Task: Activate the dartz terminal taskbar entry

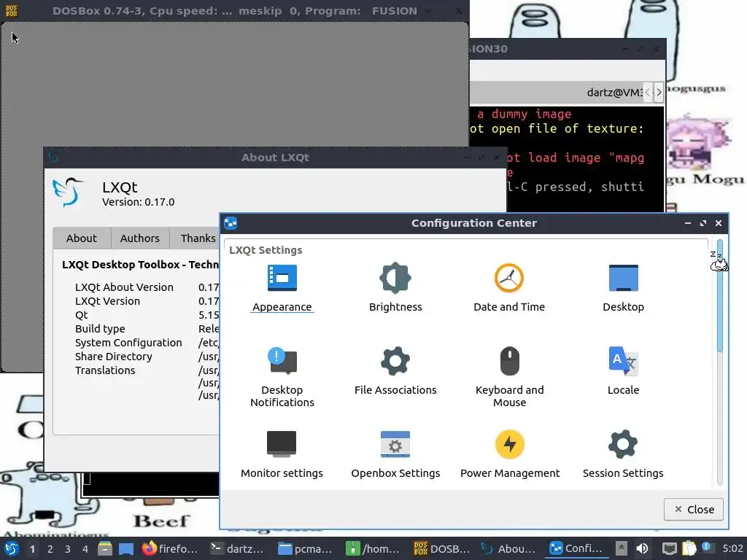Action: [238, 548]
